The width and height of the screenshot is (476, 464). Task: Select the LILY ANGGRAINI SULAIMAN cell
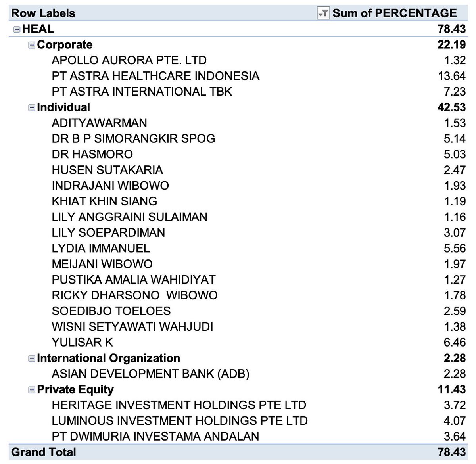[x=130, y=217]
